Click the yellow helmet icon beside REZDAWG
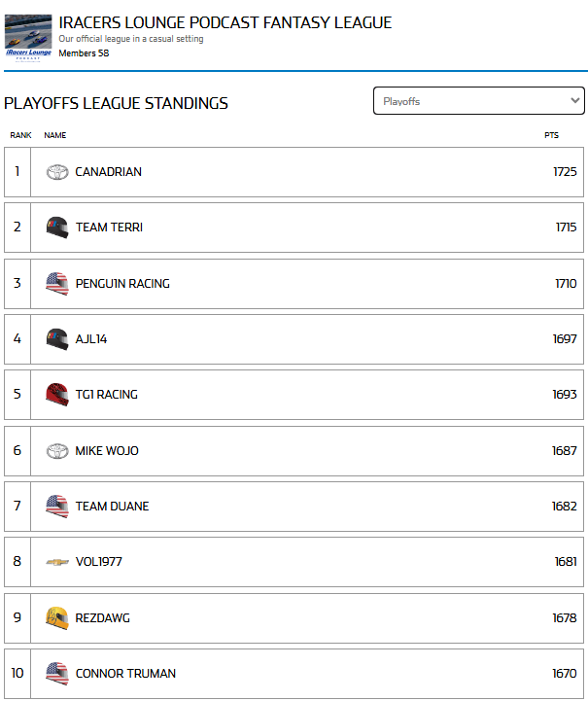 [x=57, y=617]
